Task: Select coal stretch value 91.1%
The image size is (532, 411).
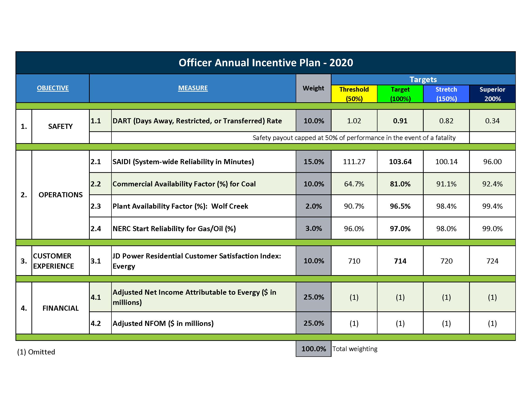Action: point(446,184)
